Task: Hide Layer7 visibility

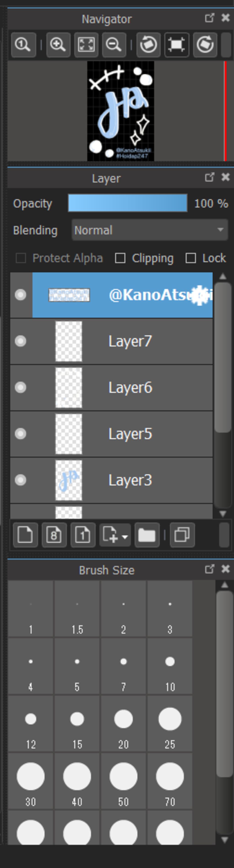Action: coord(21,341)
